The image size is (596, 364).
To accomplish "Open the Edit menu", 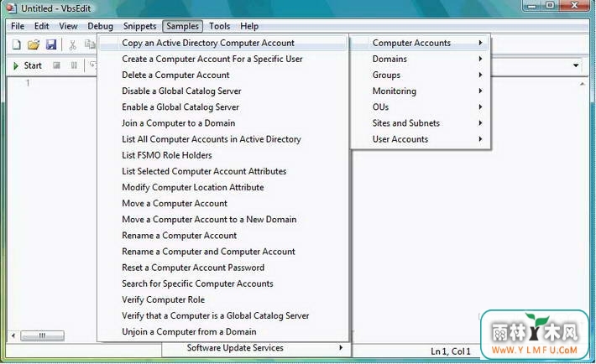I will pos(41,26).
